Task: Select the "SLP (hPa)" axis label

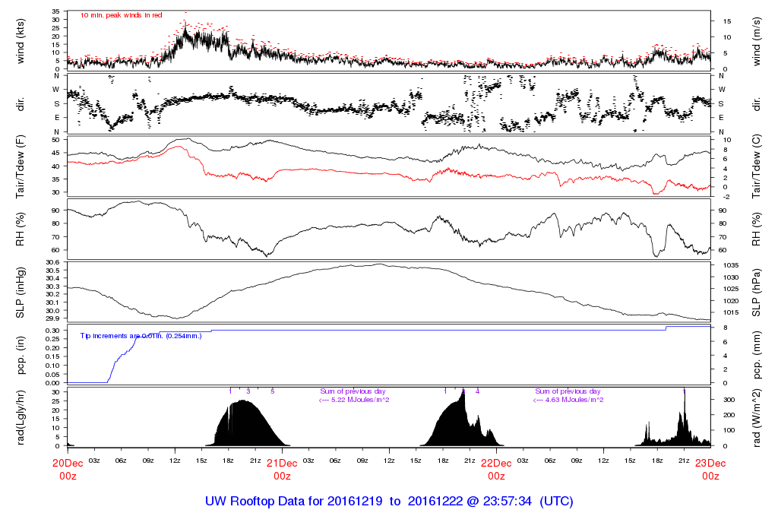Action: click(x=756, y=293)
